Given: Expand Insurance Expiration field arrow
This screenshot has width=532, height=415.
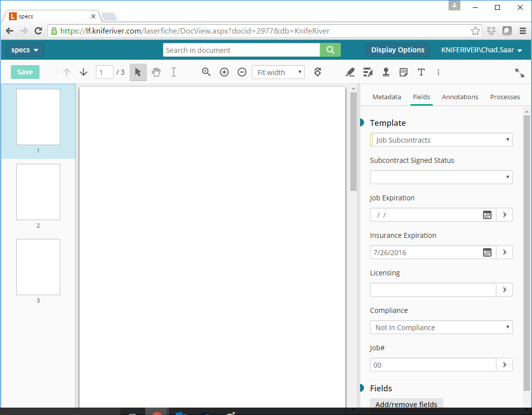Looking at the screenshot, I should (504, 252).
